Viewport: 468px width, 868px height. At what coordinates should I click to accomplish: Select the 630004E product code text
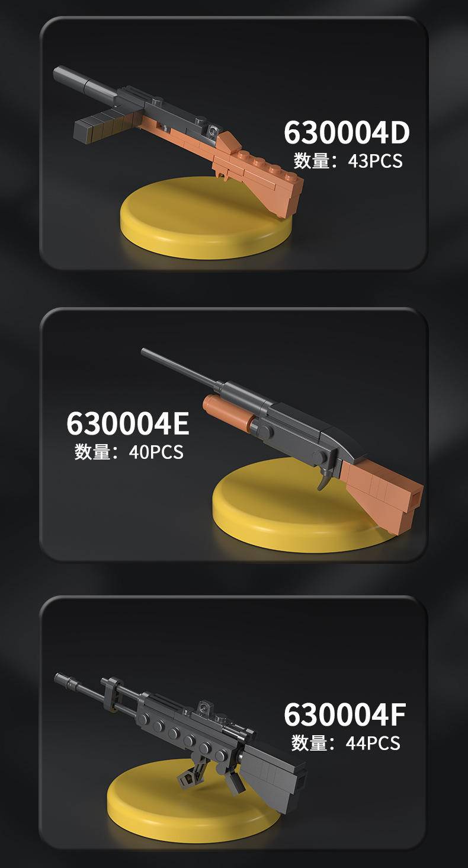pyautogui.click(x=127, y=423)
